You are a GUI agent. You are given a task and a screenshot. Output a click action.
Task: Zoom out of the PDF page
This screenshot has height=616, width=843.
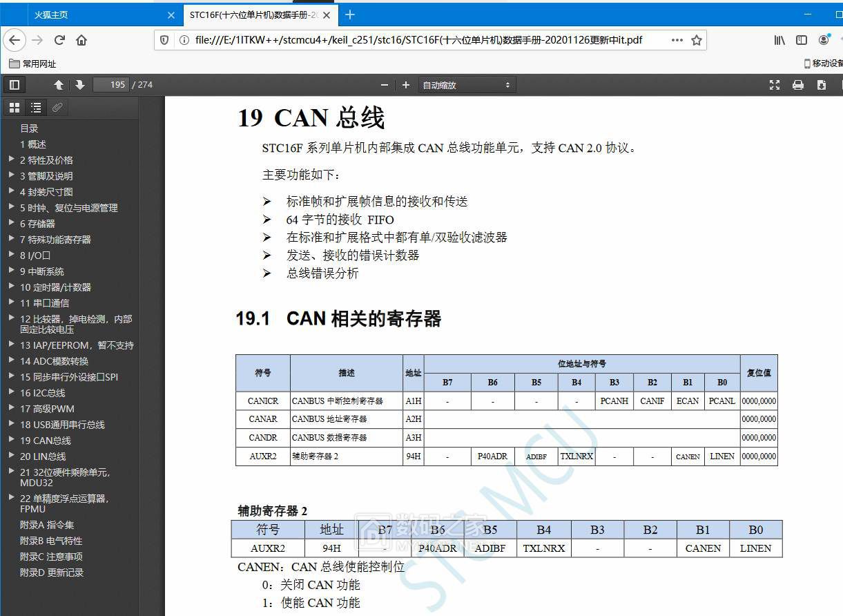[385, 84]
